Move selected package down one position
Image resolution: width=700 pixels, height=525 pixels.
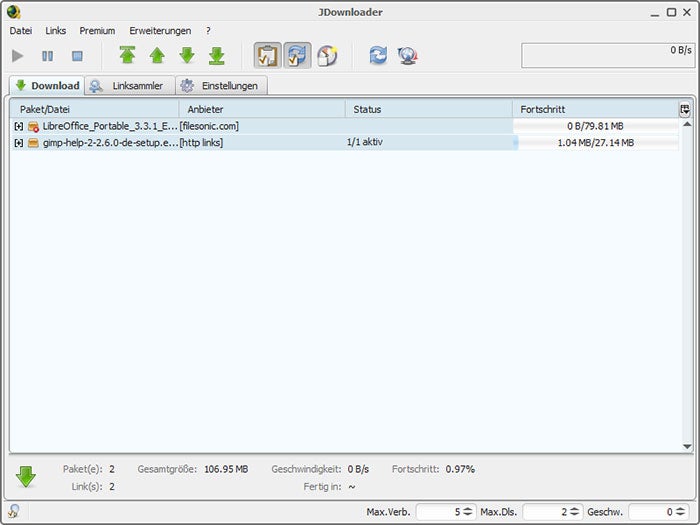point(187,56)
